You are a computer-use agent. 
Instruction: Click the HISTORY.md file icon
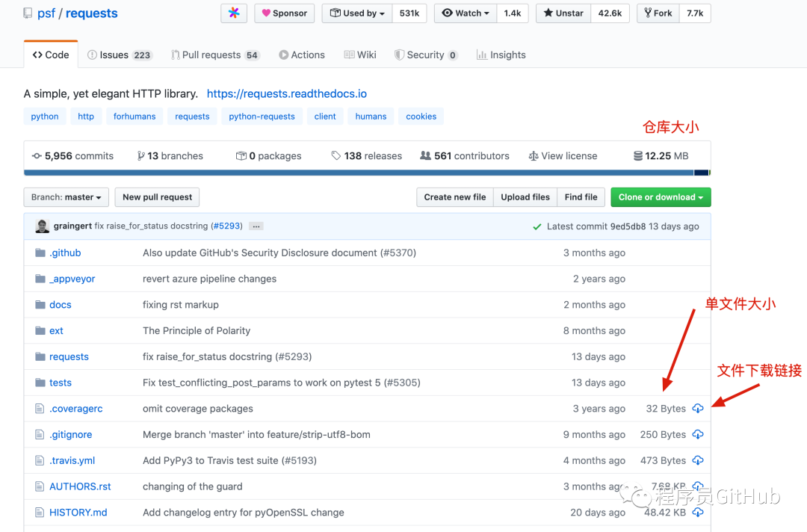pyautogui.click(x=40, y=513)
